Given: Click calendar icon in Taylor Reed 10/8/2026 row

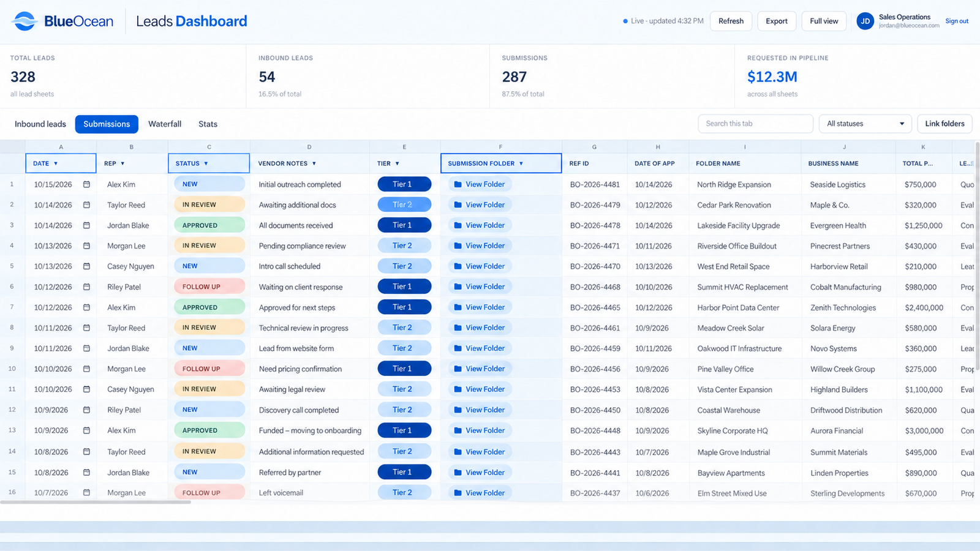Looking at the screenshot, I should (86, 452).
